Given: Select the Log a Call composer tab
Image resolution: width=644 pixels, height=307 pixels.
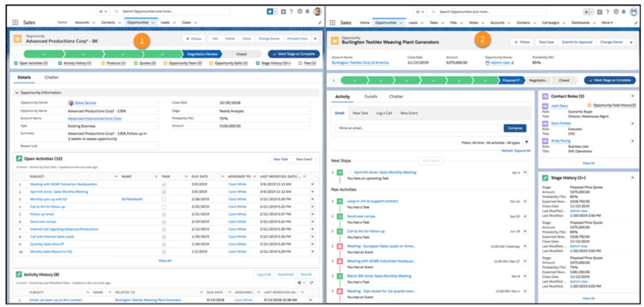Looking at the screenshot, I should point(384,113).
